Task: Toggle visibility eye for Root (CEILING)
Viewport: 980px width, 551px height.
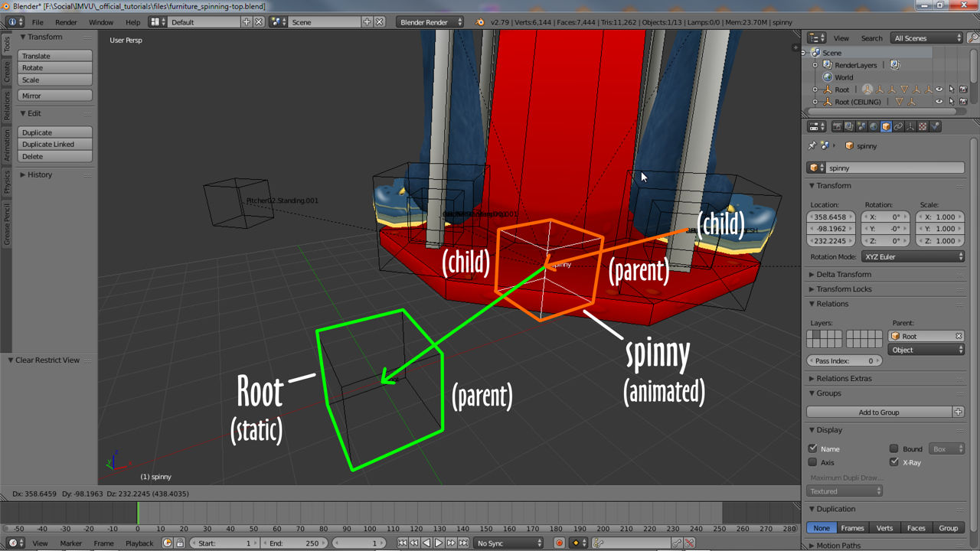Action: point(939,102)
